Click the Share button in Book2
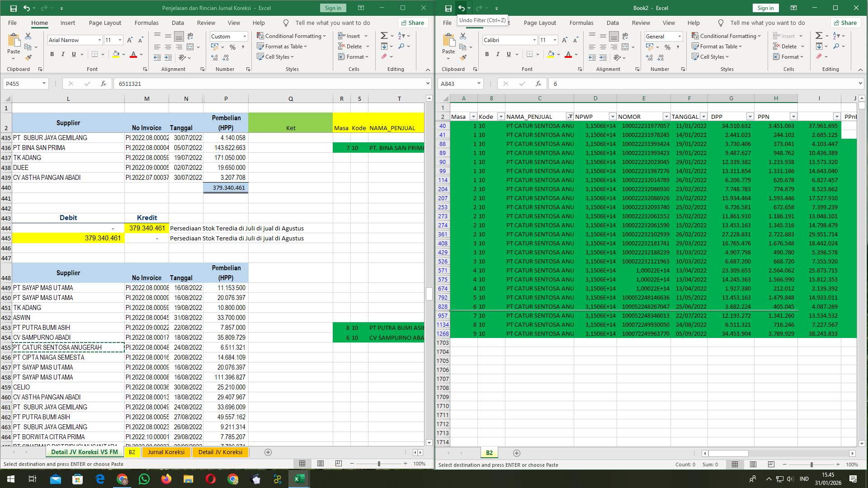 pyautogui.click(x=845, y=23)
